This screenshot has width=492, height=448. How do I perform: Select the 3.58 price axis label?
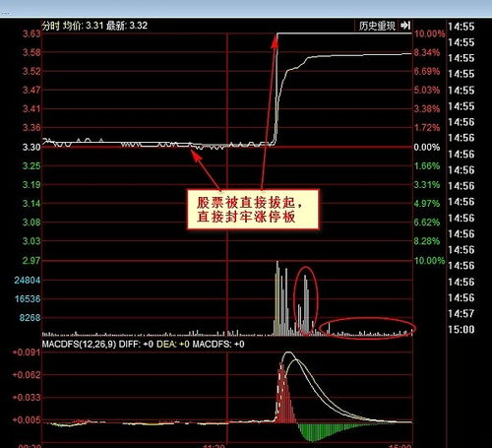click(31, 52)
